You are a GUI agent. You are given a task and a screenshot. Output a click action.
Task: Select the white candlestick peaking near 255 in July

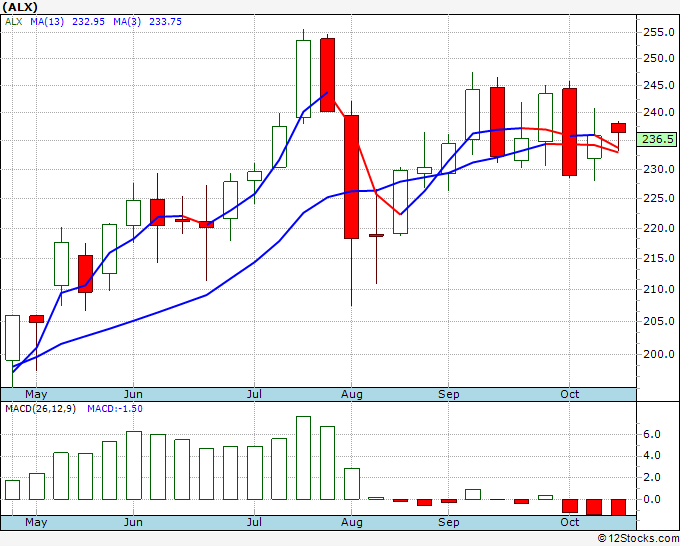[304, 79]
